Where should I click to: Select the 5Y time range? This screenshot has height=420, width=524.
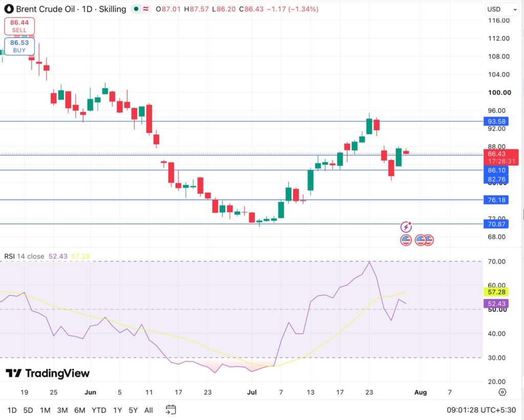pos(134,410)
